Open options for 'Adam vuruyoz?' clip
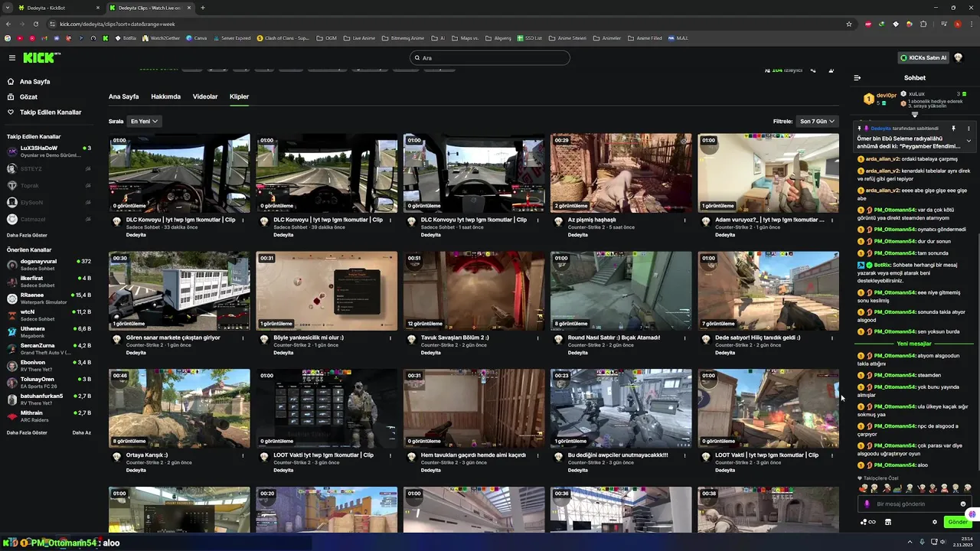Viewport: 980px width, 551px height. tap(832, 220)
